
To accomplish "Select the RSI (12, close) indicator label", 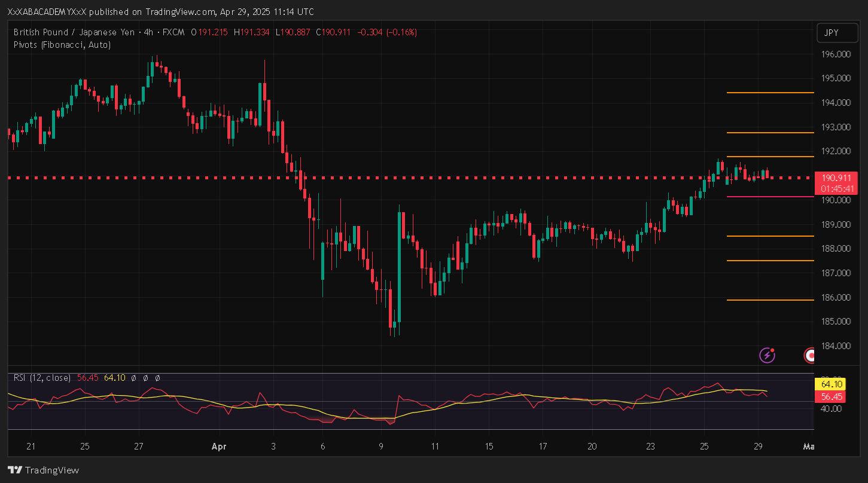I will pyautogui.click(x=42, y=378).
